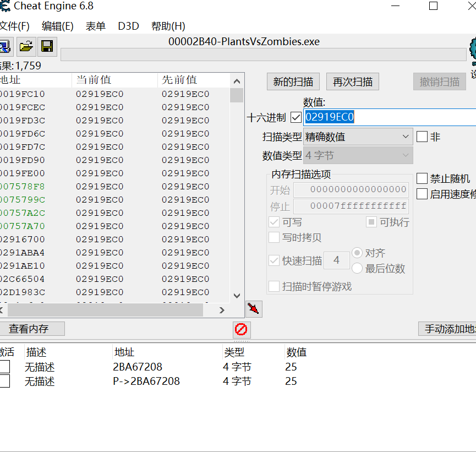Click the 开始 address input field
Screen dimensions: 476x452
click(351, 189)
